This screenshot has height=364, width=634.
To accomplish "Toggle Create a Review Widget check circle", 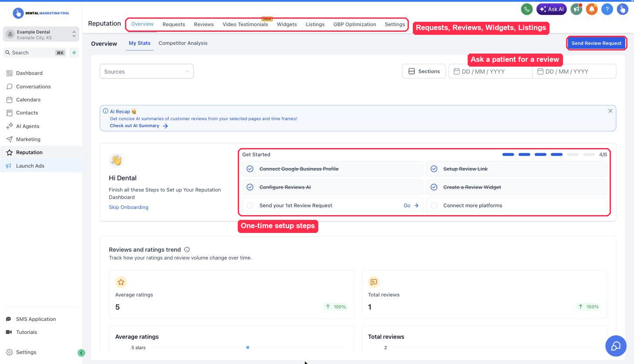I will pyautogui.click(x=434, y=187).
